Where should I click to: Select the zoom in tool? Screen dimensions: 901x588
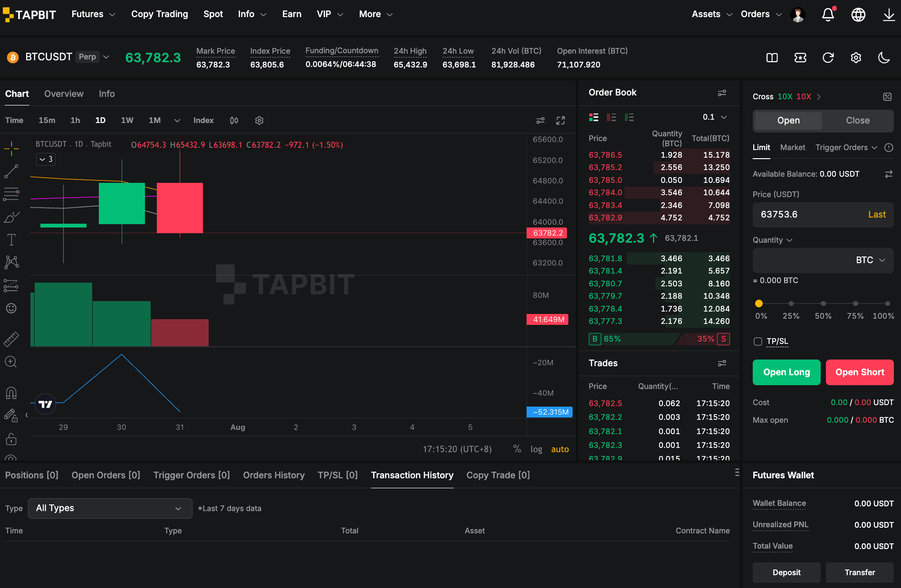point(11,362)
